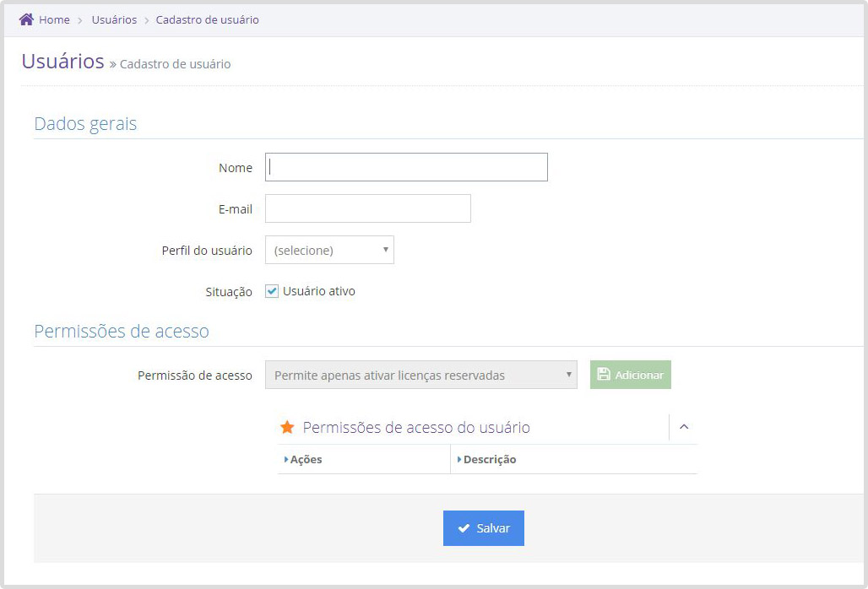
Task: Expand the Permissão de acesso combo box
Action: [420, 375]
